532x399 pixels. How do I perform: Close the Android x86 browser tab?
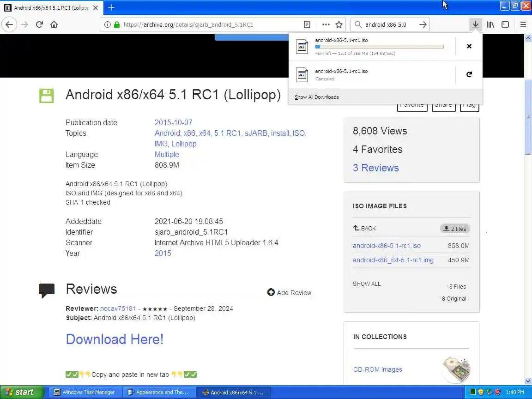point(96,7)
